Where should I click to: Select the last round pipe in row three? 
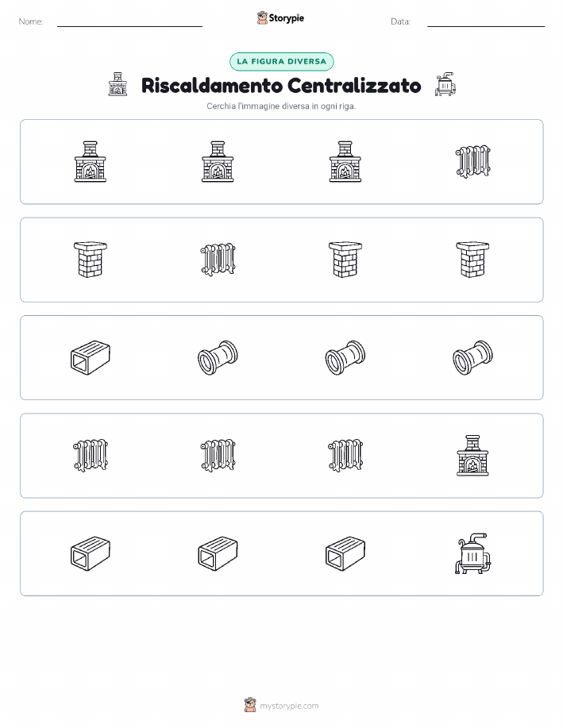[x=473, y=357]
